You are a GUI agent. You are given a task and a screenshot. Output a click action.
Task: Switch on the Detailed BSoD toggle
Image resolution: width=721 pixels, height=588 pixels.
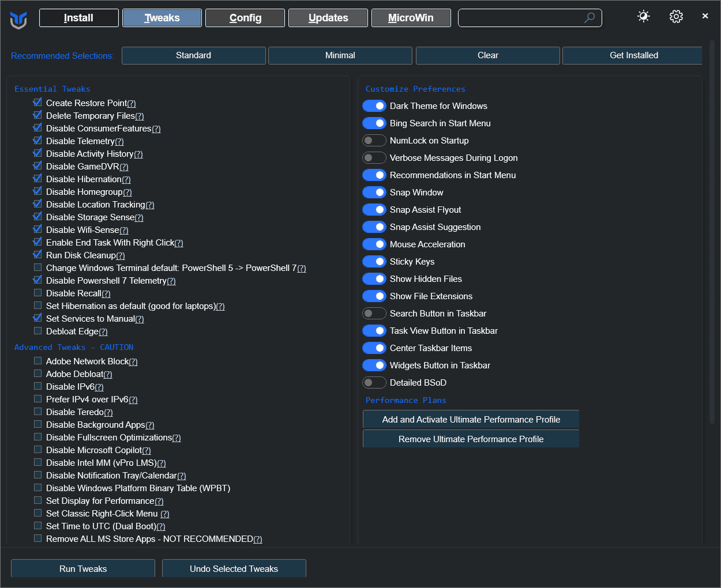coord(374,383)
